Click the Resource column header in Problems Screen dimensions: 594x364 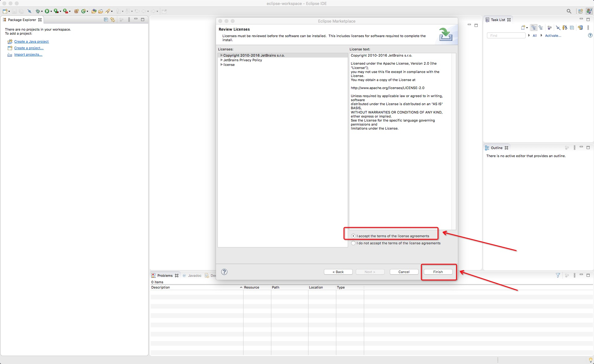click(257, 287)
